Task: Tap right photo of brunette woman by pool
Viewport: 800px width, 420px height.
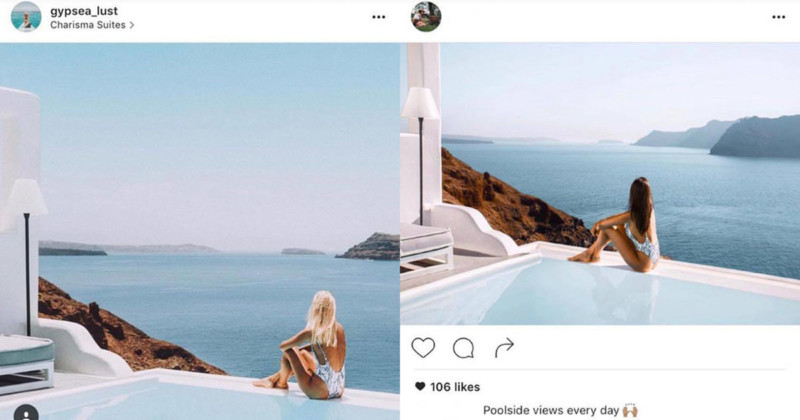Action: click(x=600, y=184)
